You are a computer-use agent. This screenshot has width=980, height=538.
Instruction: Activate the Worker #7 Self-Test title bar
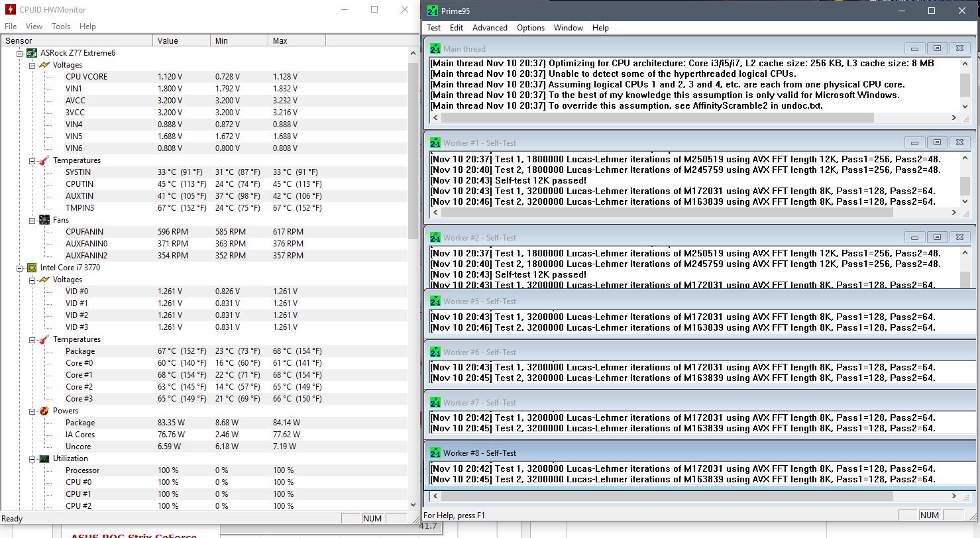point(699,402)
